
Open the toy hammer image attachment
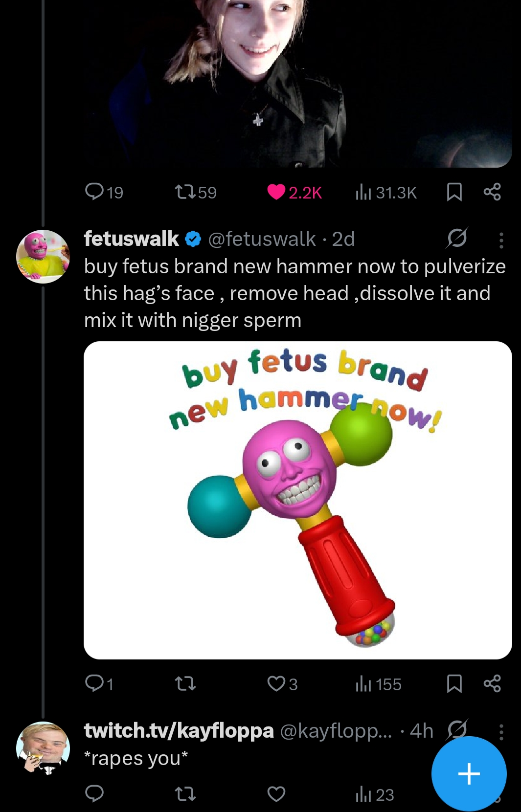click(x=297, y=500)
